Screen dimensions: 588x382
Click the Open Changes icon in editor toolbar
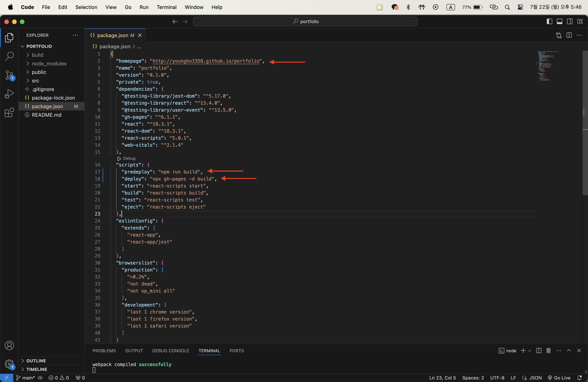click(x=559, y=35)
